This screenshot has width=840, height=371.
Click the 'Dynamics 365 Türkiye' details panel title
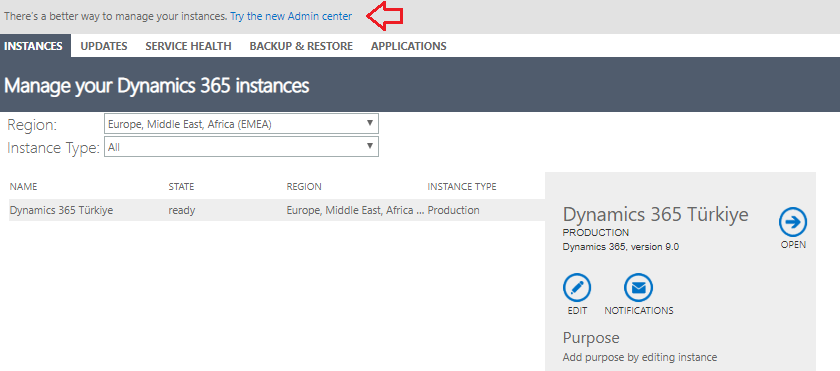pyautogui.click(x=656, y=215)
